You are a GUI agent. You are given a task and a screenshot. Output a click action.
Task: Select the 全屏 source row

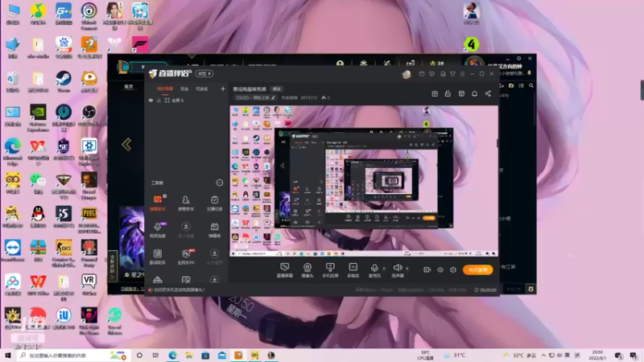point(187,100)
